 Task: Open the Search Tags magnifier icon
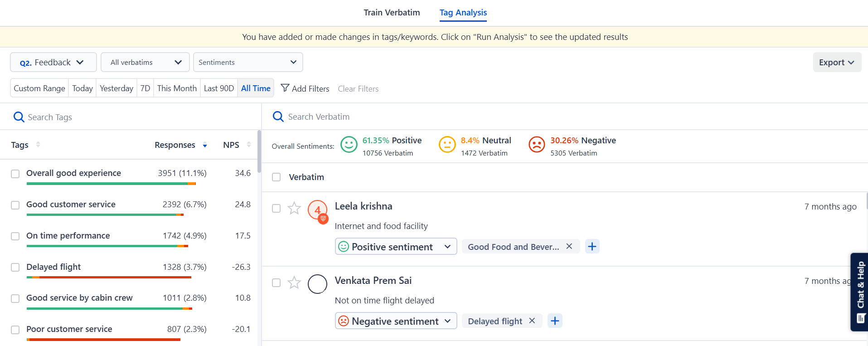point(18,117)
